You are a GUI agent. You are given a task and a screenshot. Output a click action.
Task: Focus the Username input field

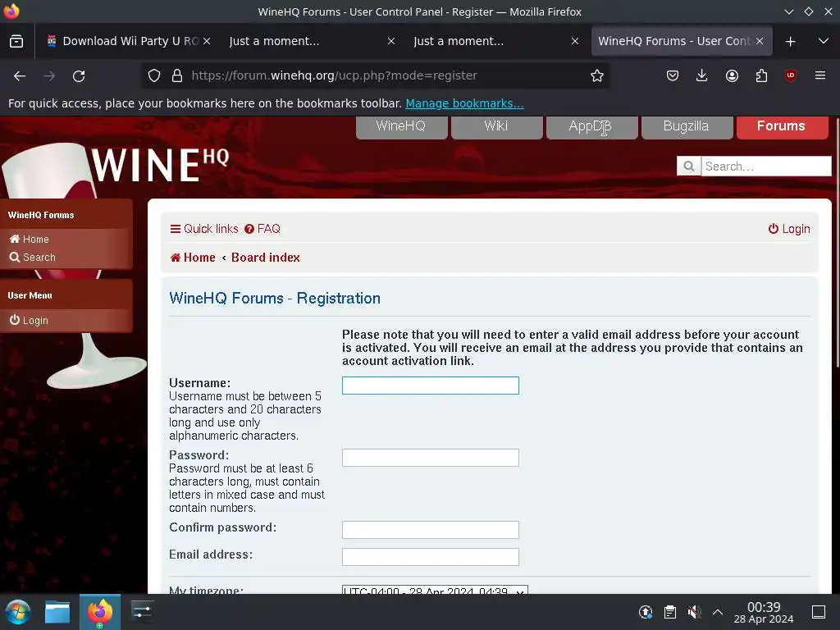pos(430,386)
